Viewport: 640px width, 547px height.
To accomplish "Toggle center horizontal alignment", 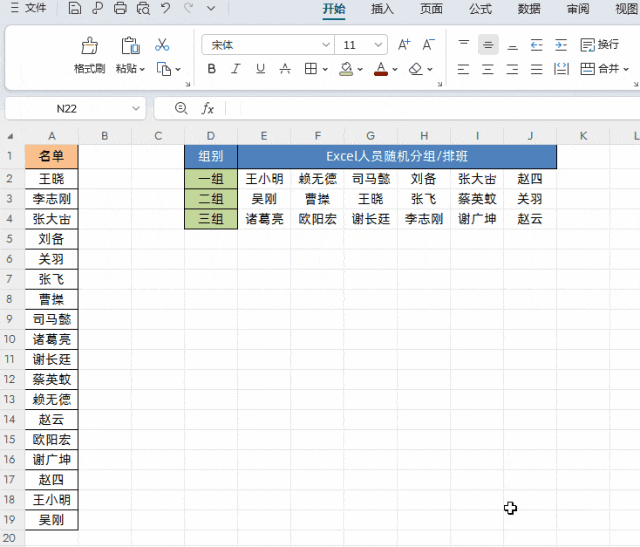I will point(488,69).
